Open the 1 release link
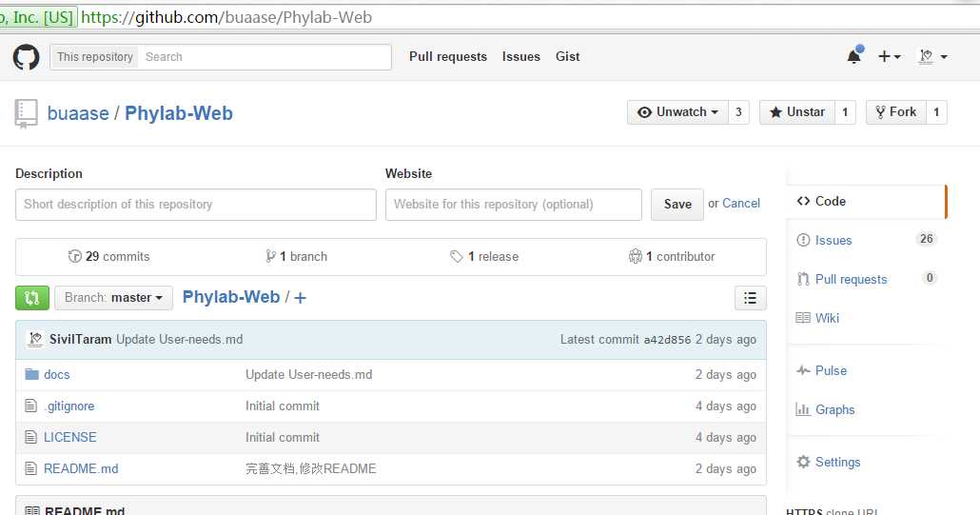 click(484, 256)
